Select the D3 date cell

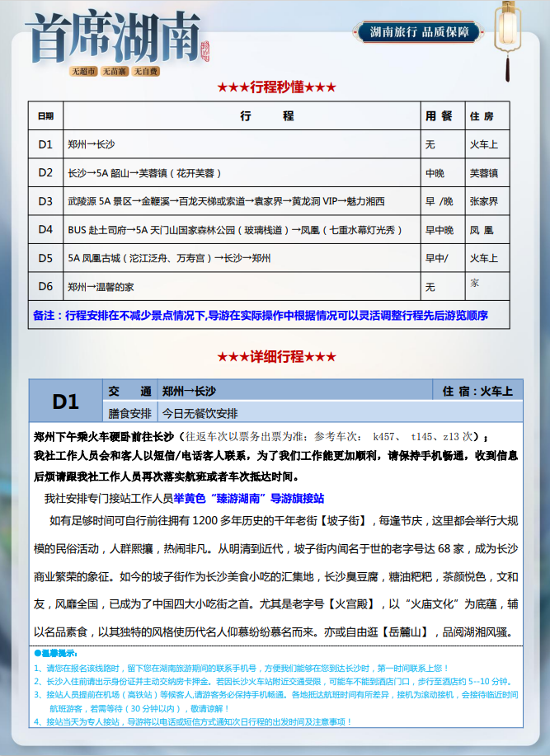coord(45,201)
